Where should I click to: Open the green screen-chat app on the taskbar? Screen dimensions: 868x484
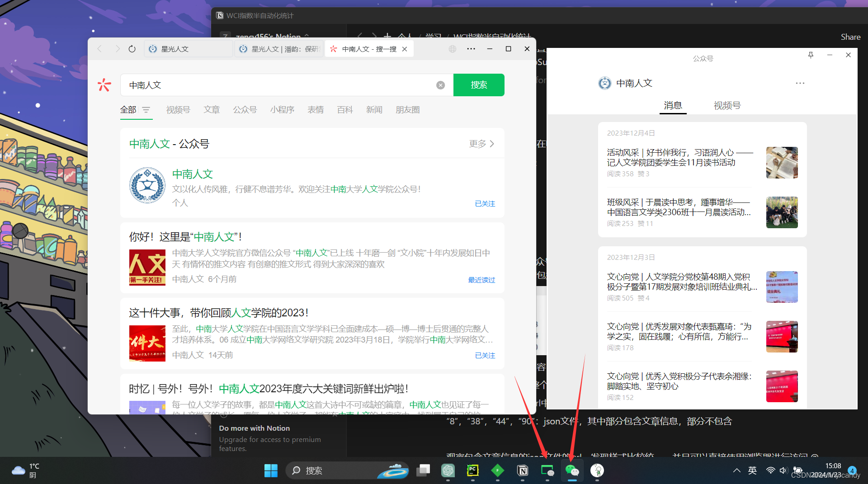(547, 470)
